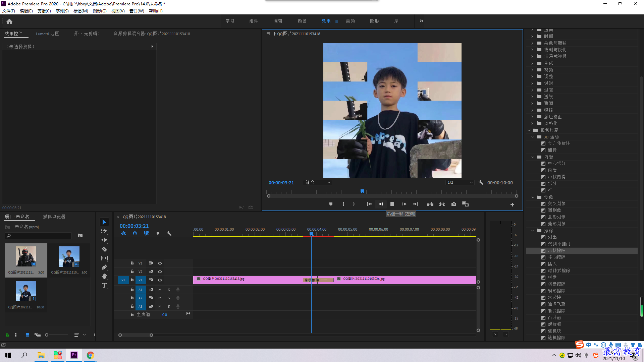Collapse the 擦除 folder

click(x=533, y=231)
